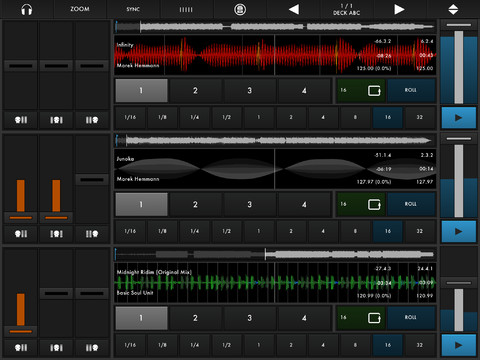Expand the up/down arrows selector in top bar

pos(453,9)
